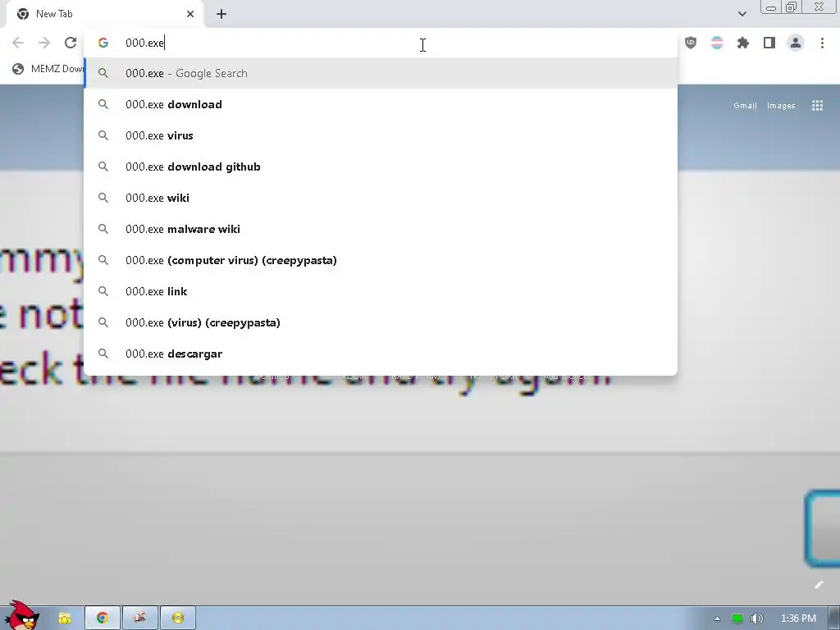This screenshot has width=840, height=630.
Task: Click the search icon beside '000.exe descargar'
Action: click(x=103, y=354)
